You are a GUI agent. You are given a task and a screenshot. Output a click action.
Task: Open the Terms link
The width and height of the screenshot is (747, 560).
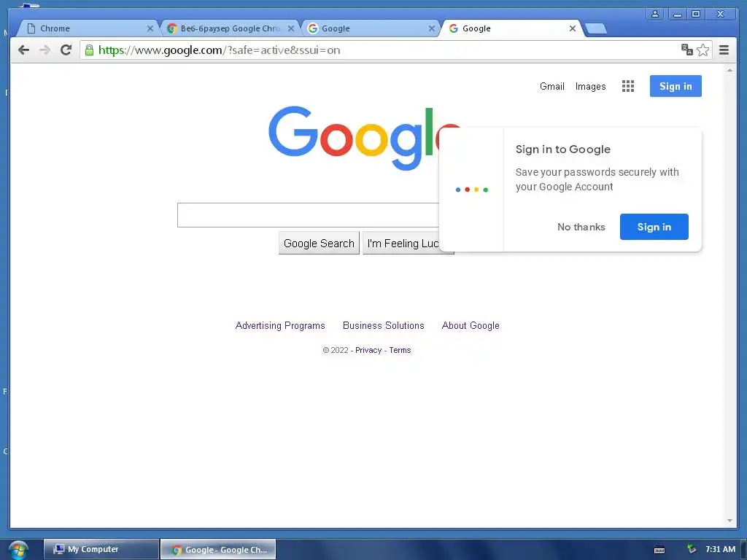tap(400, 350)
